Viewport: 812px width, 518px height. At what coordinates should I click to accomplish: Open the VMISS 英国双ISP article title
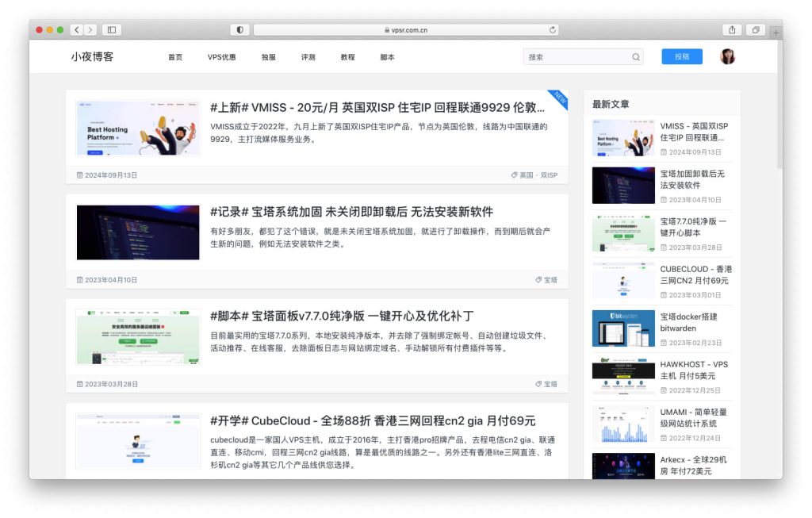377,108
